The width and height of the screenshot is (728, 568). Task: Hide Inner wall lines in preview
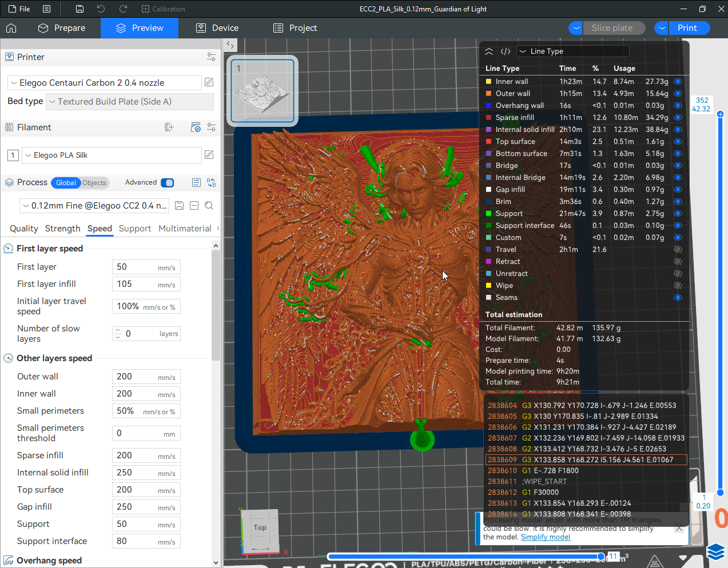(x=678, y=82)
